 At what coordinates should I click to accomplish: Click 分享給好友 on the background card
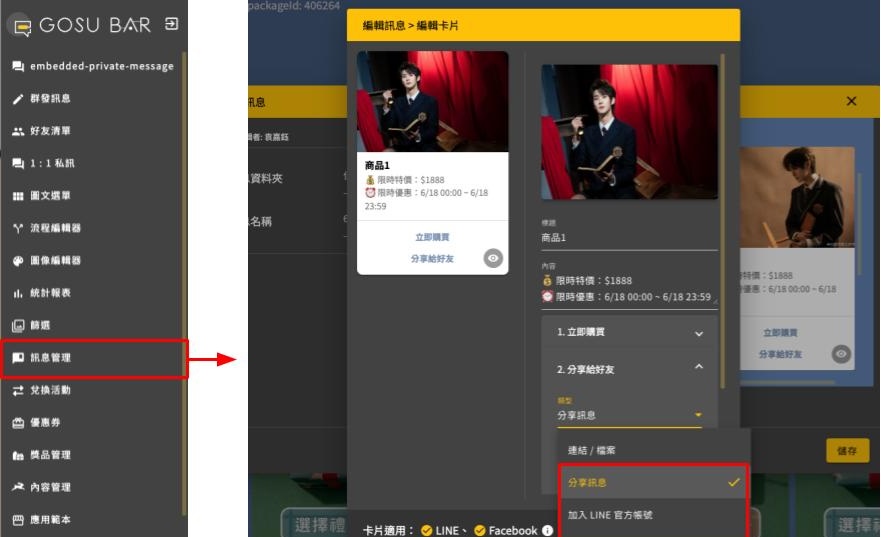tap(780, 354)
